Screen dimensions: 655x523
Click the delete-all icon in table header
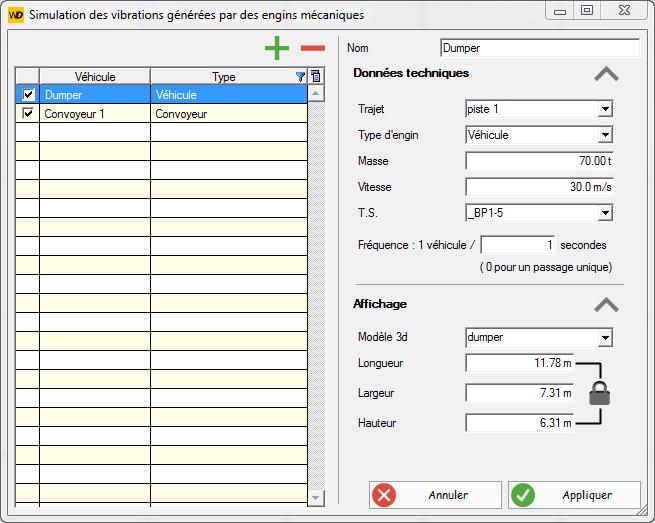(316, 76)
